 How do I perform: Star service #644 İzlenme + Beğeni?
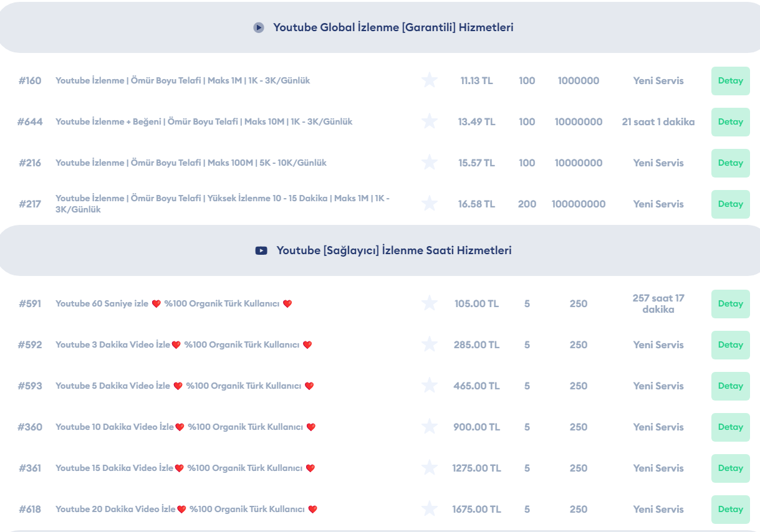click(x=429, y=121)
